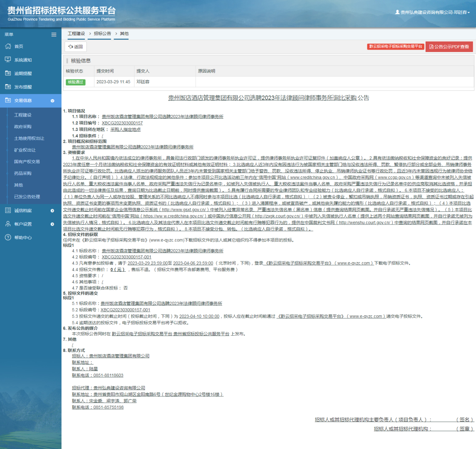The width and height of the screenshot is (476, 449).
Task: Click the 诚信档案 list icon
Action: (8, 211)
